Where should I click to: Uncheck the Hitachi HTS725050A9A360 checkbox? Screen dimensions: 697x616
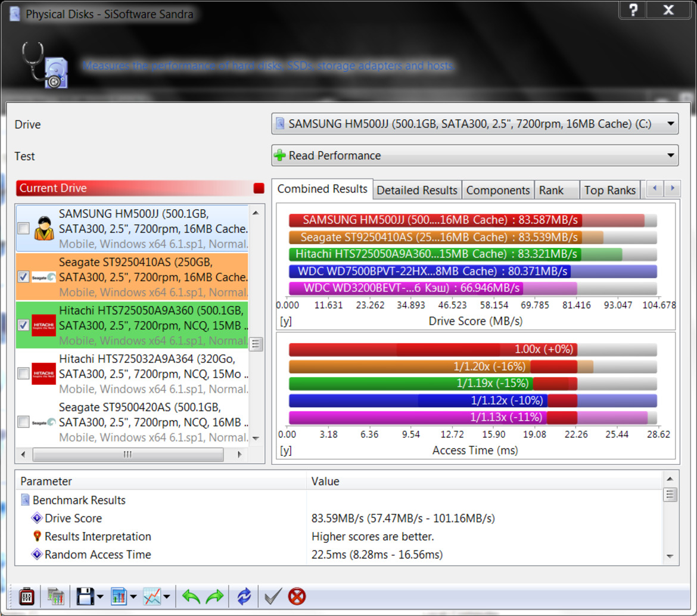click(24, 325)
